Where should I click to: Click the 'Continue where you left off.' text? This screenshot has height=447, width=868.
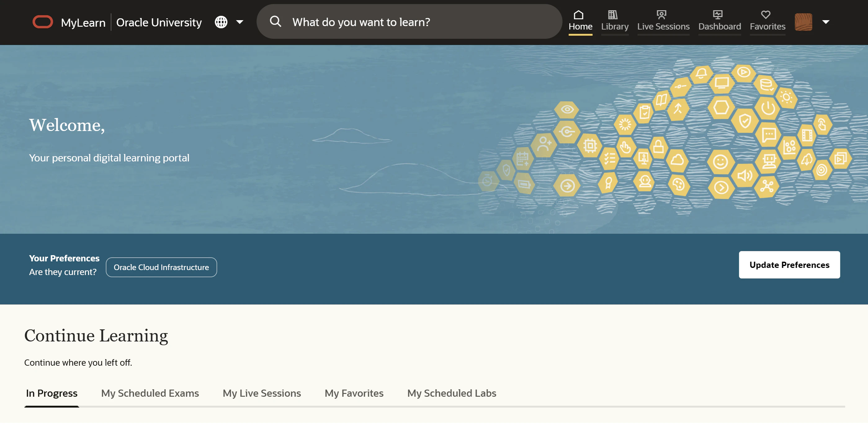(78, 363)
